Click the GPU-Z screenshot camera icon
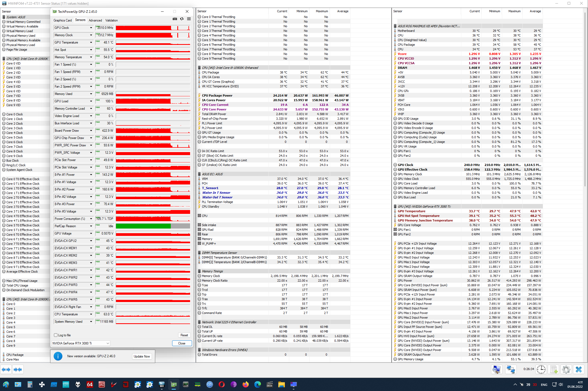588x391 pixels. [x=175, y=19]
